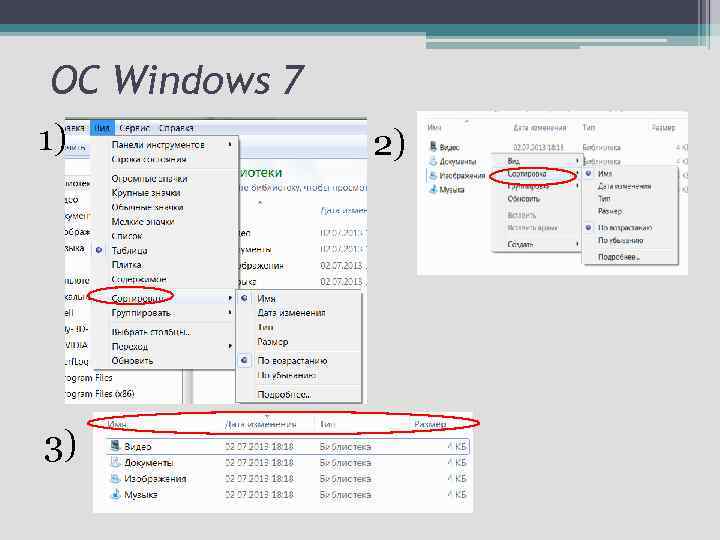This screenshot has height=540, width=720.
Task: Switch to Содержимое view
Action: coord(139,279)
